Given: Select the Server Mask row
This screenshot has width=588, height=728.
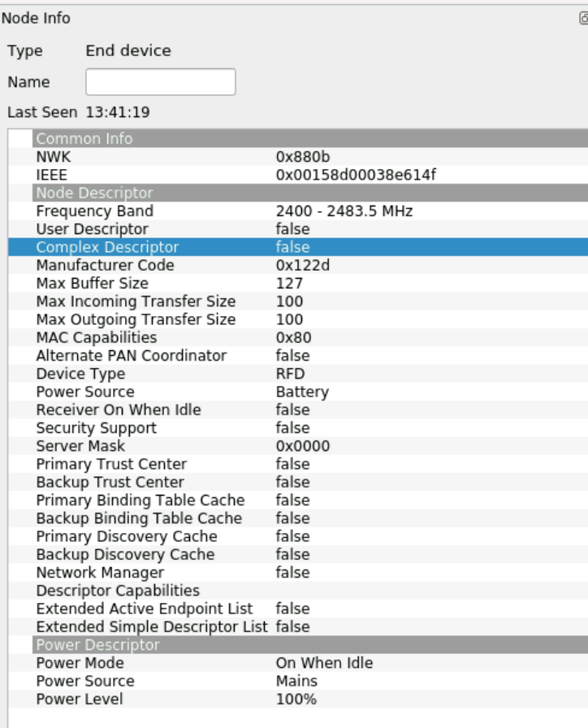Looking at the screenshot, I should click(x=298, y=446).
